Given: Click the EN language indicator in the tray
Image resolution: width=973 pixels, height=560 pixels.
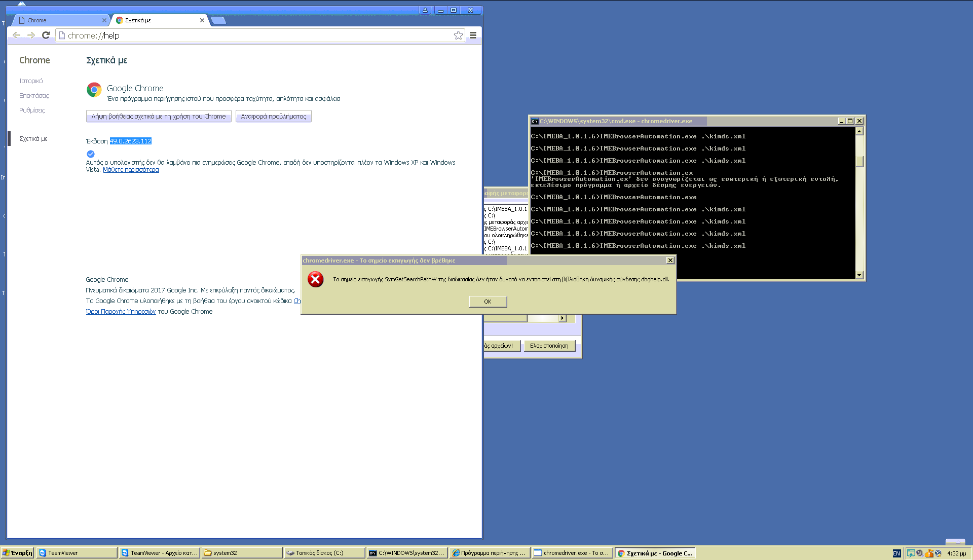Looking at the screenshot, I should [x=896, y=553].
